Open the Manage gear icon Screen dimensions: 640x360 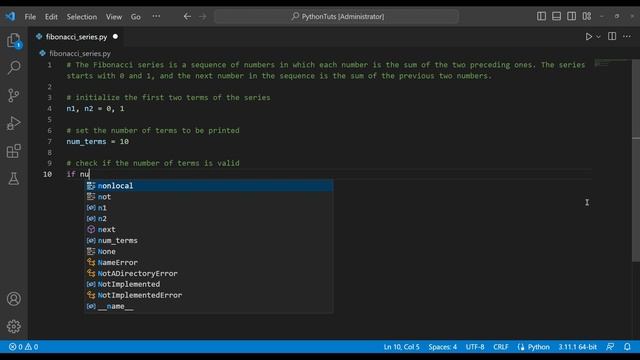[x=14, y=326]
